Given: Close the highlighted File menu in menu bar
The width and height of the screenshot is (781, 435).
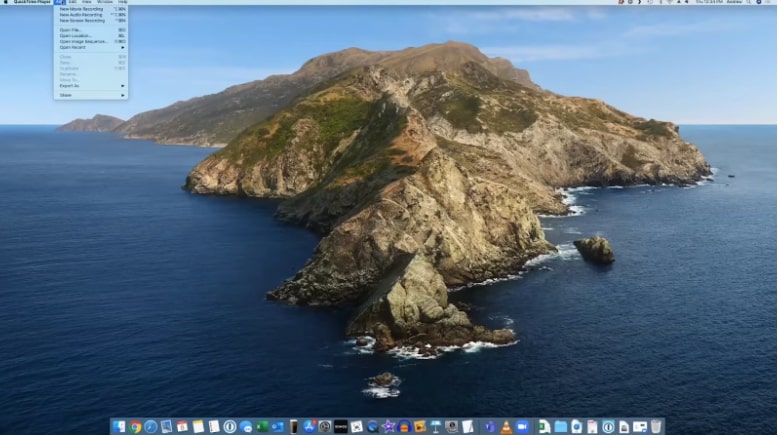Looking at the screenshot, I should tap(60, 2).
